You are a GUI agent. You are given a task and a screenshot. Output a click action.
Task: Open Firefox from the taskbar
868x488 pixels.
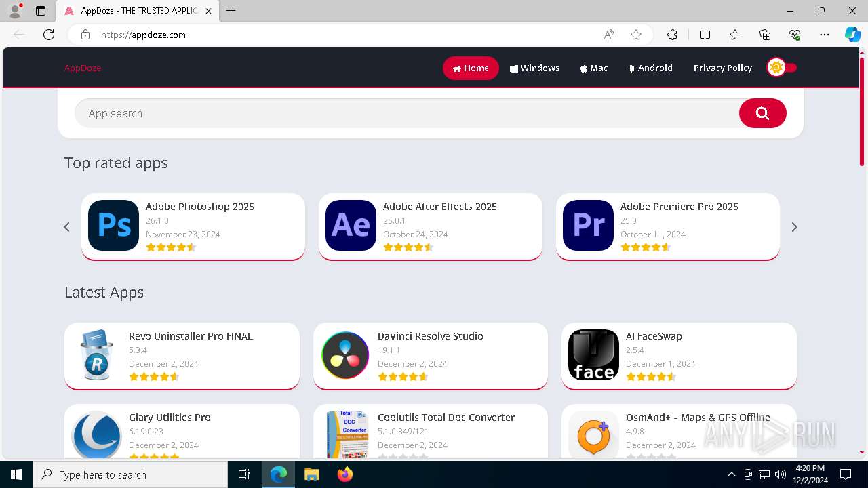pos(345,474)
